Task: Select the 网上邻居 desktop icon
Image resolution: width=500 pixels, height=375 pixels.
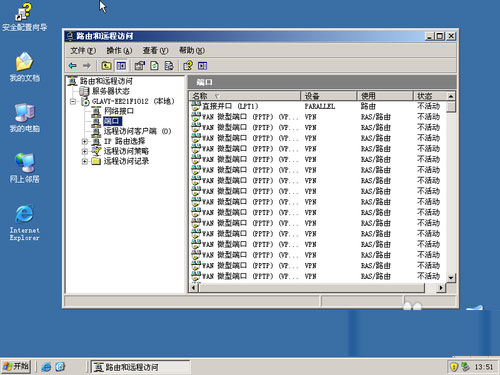Action: coord(24,168)
